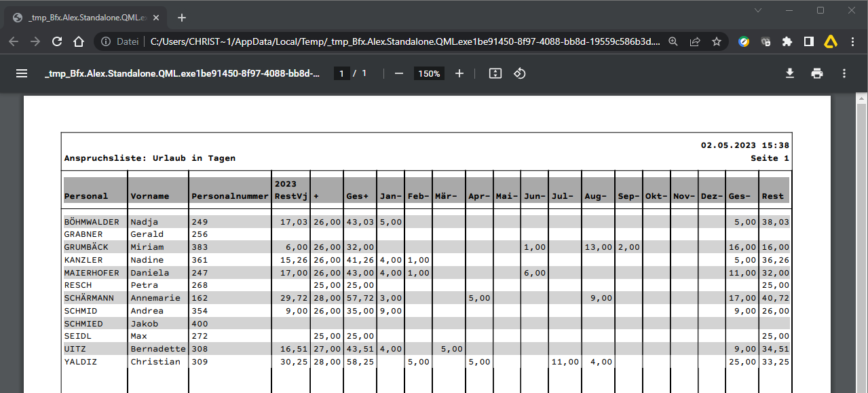Rotate the document counterclockwise
Image resolution: width=868 pixels, height=393 pixels.
520,73
